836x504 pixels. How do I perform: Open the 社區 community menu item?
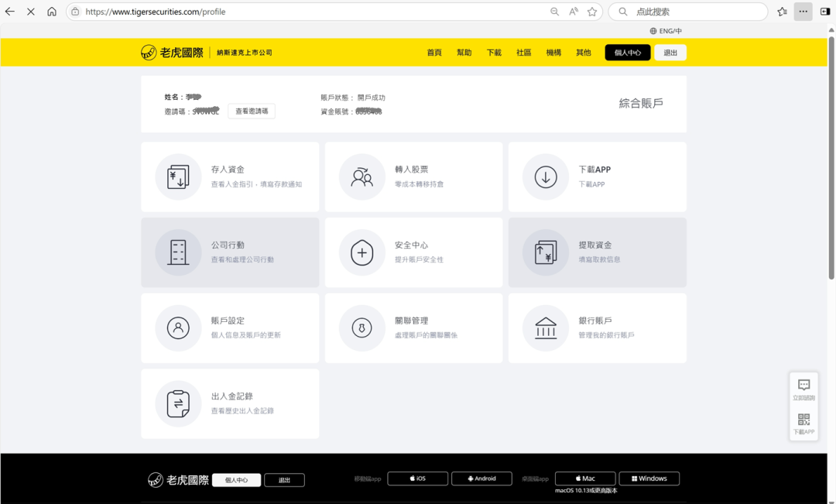click(x=523, y=52)
